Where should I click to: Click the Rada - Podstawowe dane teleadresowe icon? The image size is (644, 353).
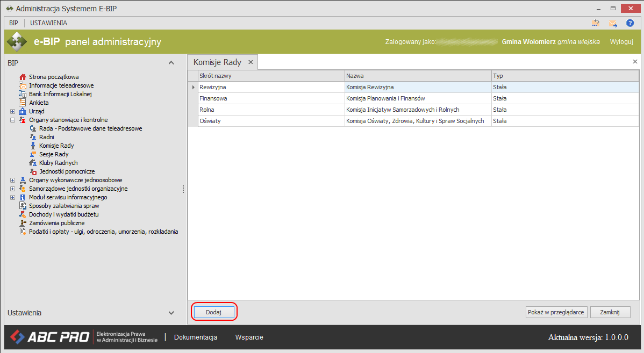coord(33,128)
